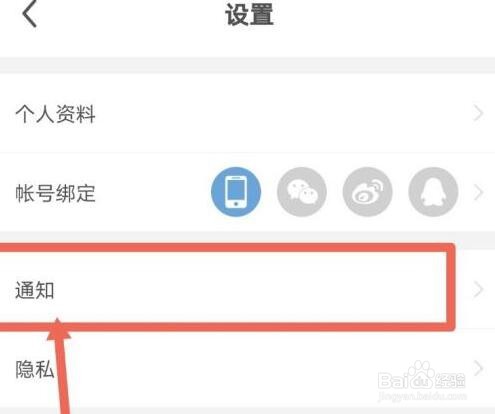Image resolution: width=495 pixels, height=414 pixels.
Task: Expand the 隐私 chevron arrow
Action: click(x=478, y=368)
